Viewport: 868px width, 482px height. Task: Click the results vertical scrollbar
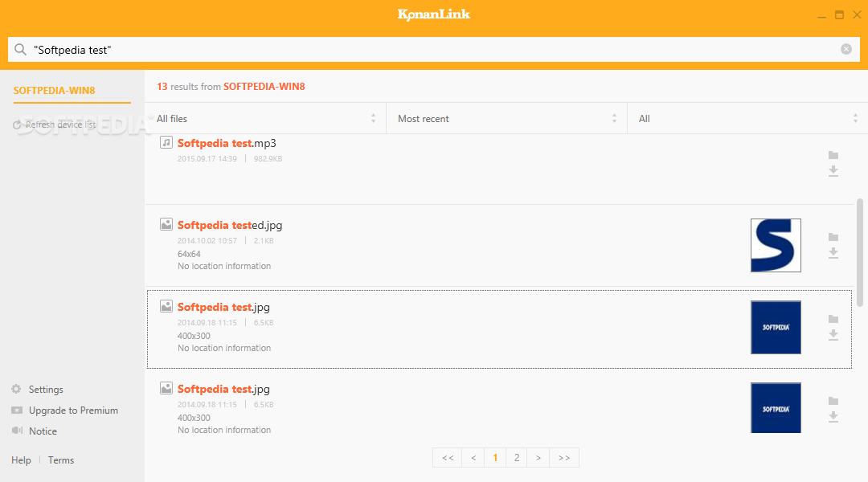(x=860, y=252)
